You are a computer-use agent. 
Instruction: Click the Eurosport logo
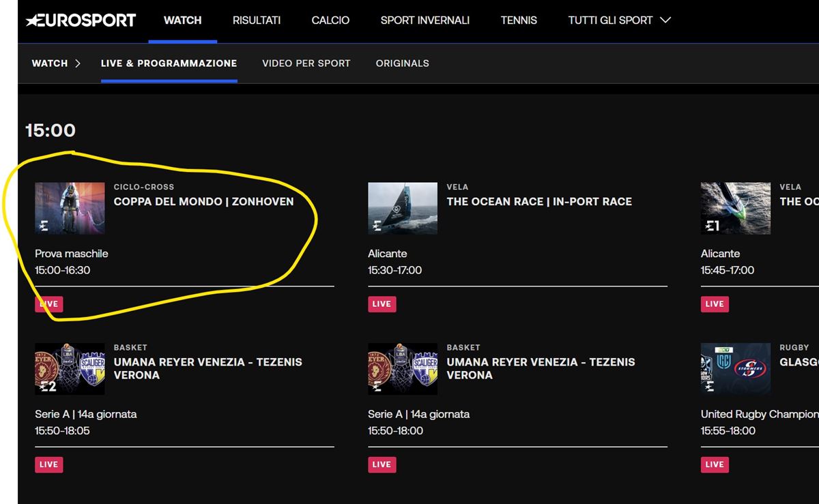(x=81, y=20)
